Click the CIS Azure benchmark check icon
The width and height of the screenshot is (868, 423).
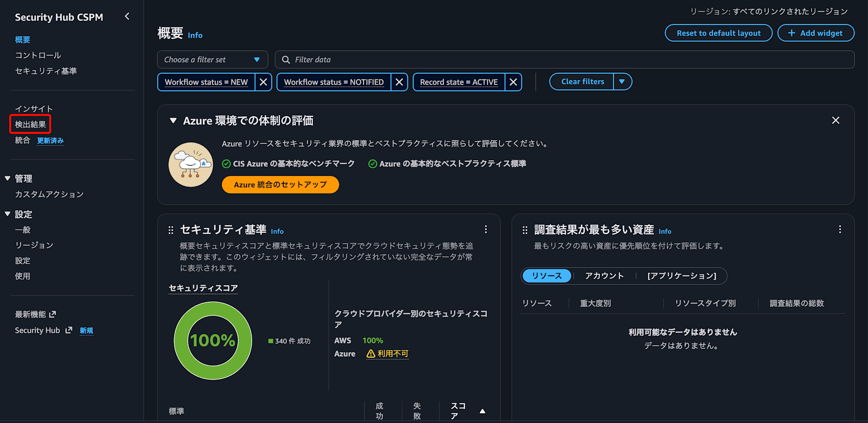(226, 164)
